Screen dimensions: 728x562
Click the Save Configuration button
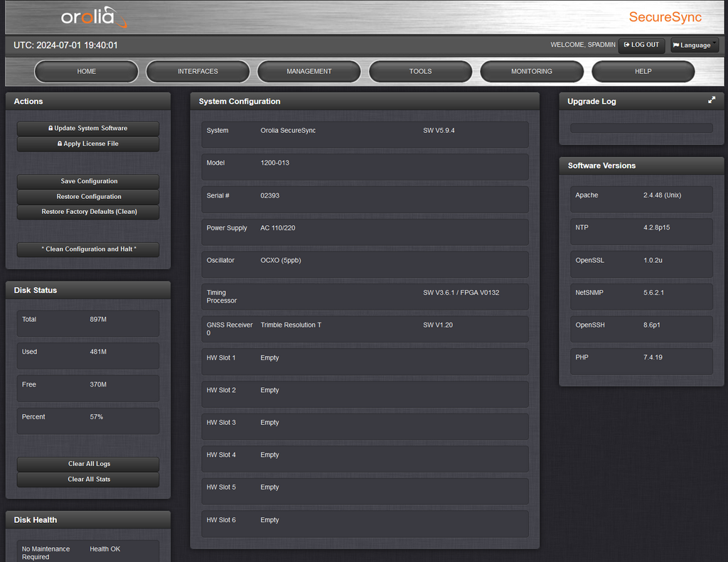(x=88, y=181)
